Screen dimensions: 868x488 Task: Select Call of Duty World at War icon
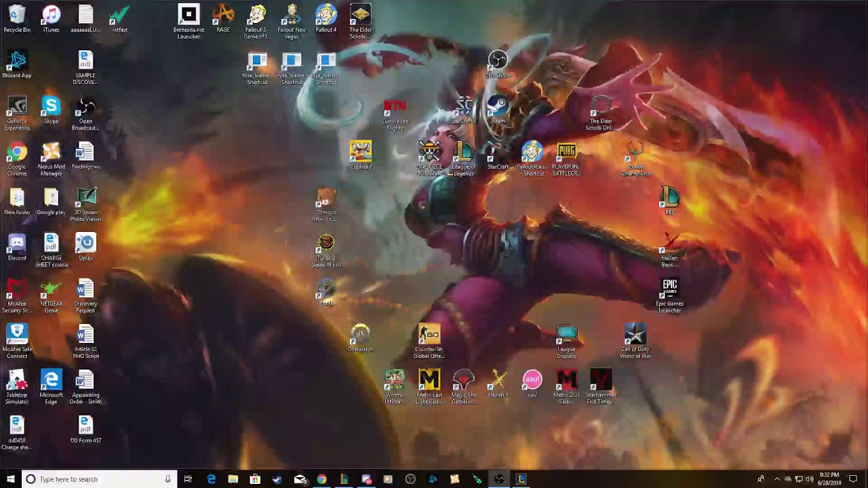tap(635, 342)
